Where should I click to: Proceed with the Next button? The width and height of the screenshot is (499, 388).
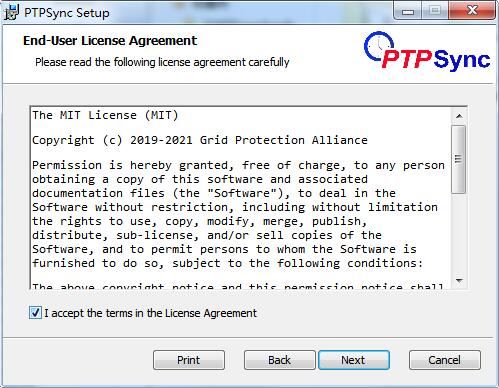[354, 360]
